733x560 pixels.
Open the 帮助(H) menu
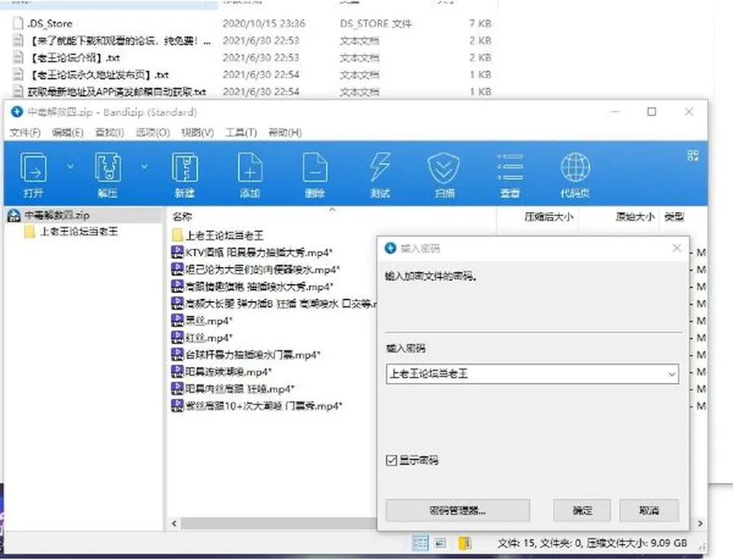pyautogui.click(x=285, y=133)
